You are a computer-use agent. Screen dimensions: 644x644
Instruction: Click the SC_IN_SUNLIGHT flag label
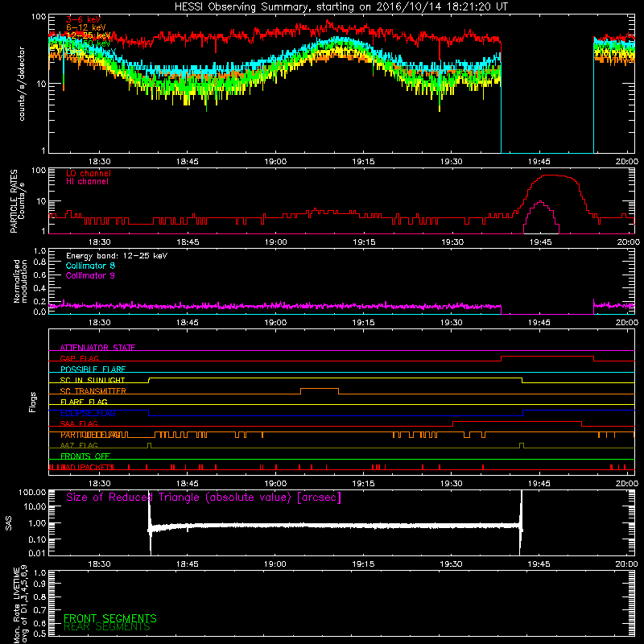click(93, 380)
